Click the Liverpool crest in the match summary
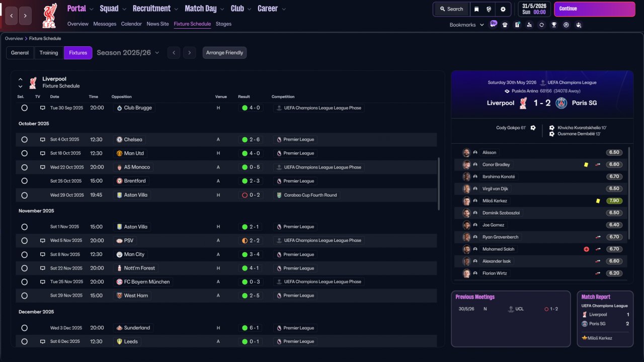 pyautogui.click(x=523, y=103)
